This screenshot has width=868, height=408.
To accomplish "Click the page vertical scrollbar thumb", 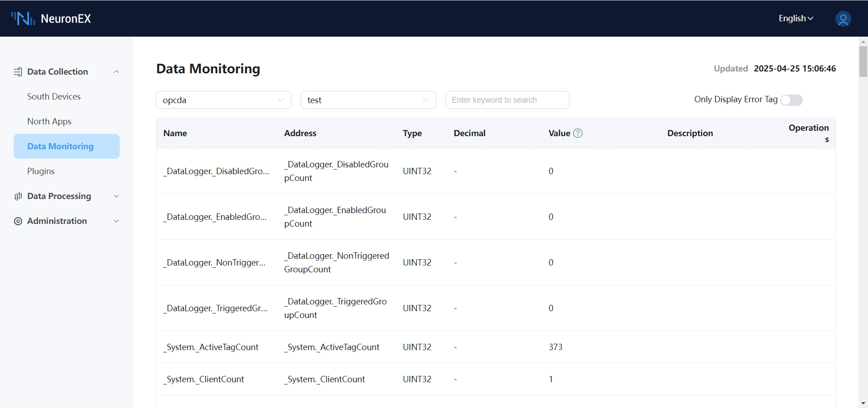I will pyautogui.click(x=863, y=61).
